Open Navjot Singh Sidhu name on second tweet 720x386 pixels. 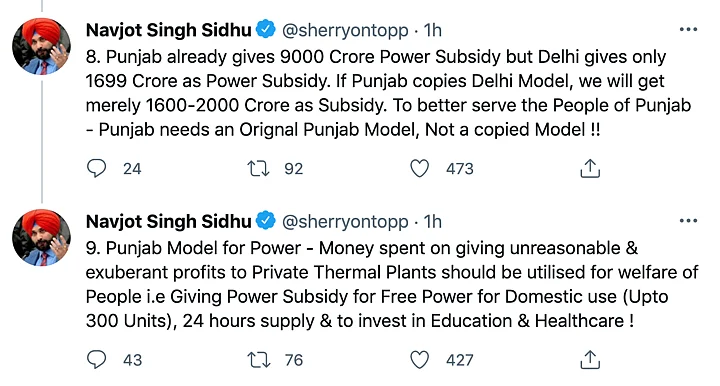coord(169,222)
